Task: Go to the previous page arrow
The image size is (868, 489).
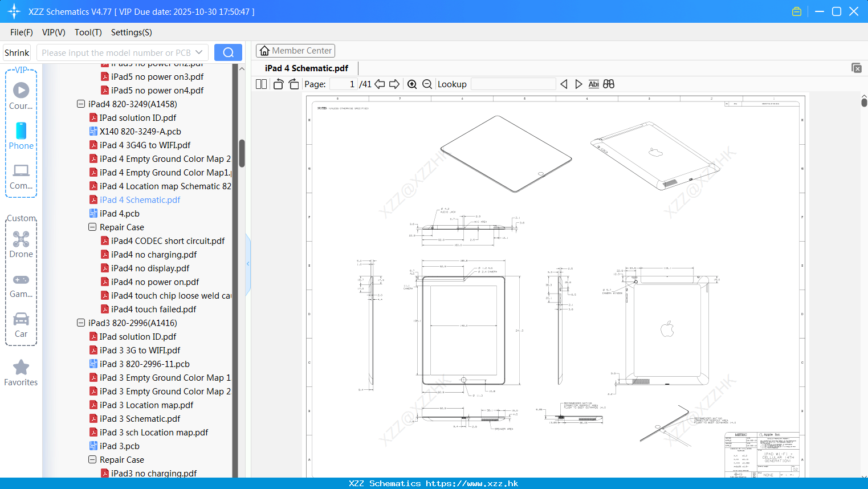Action: (380, 84)
